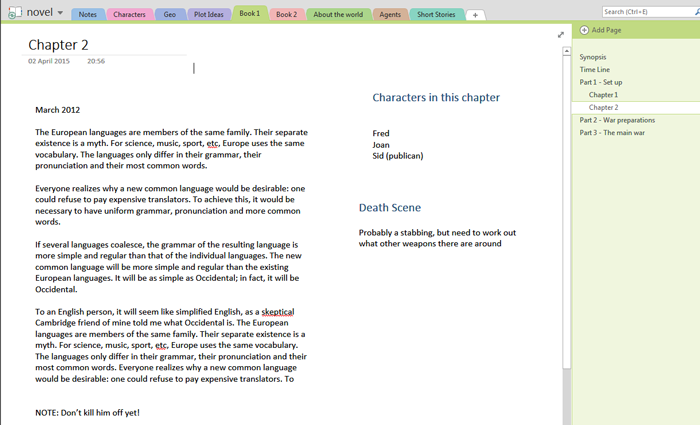Select the Chapter 2 subpage
The image size is (700, 425).
pyautogui.click(x=636, y=107)
